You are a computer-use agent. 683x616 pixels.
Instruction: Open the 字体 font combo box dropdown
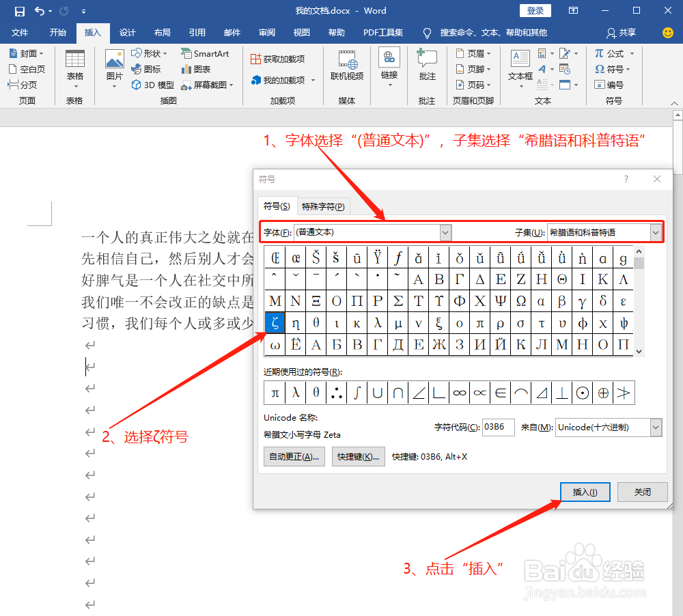[x=445, y=233]
